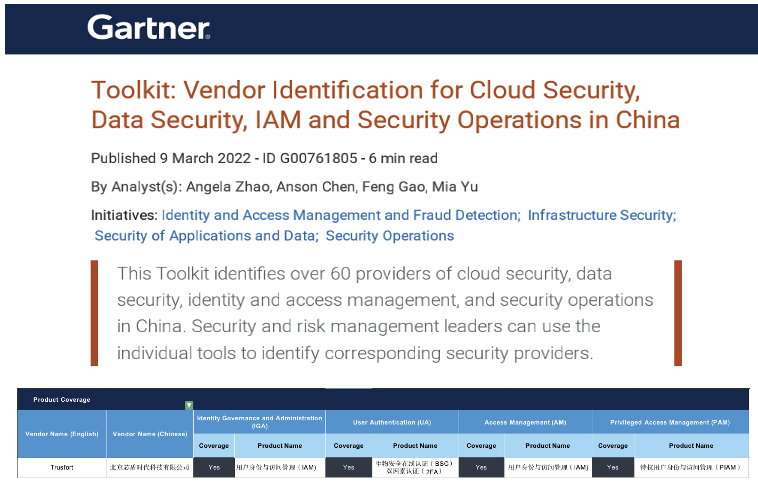Click the Access Management product name cell for Trusfort
Screen dimensions: 758x485
[548, 468]
